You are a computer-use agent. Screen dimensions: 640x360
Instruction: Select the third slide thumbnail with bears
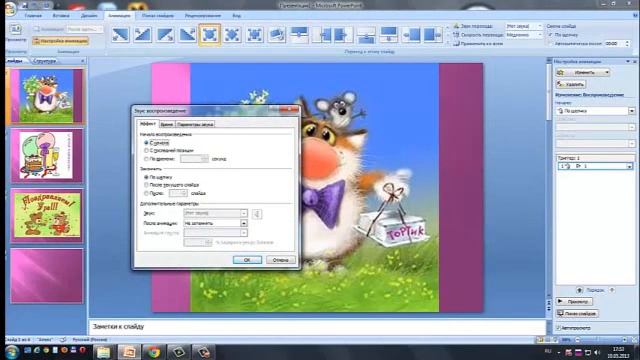[x=47, y=216]
